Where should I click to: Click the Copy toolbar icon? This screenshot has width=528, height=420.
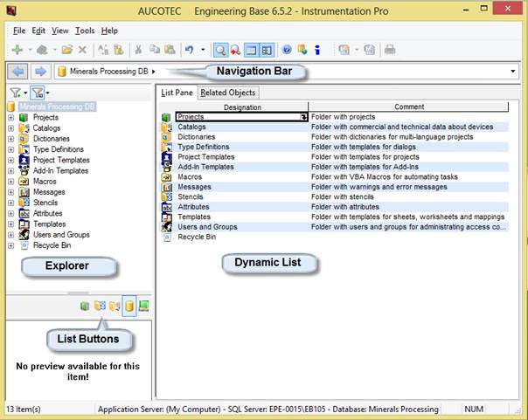(155, 50)
